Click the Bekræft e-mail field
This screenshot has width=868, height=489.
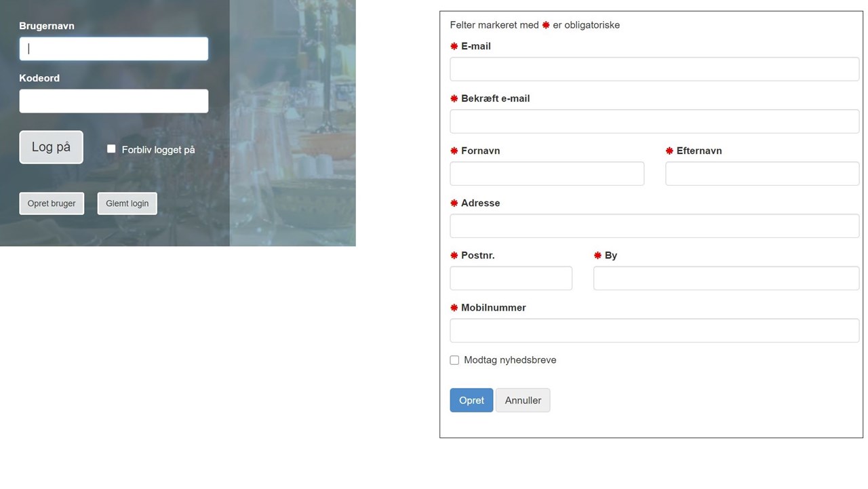point(654,121)
